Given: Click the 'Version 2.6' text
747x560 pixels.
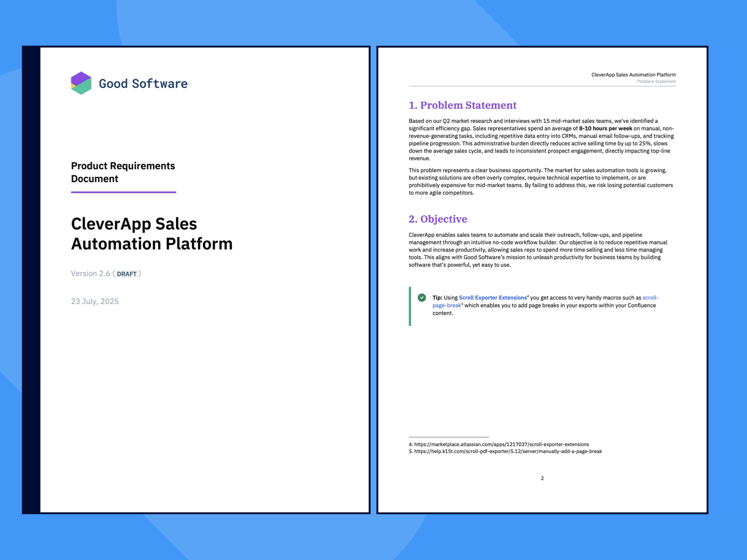Looking at the screenshot, I should pyautogui.click(x=91, y=273).
